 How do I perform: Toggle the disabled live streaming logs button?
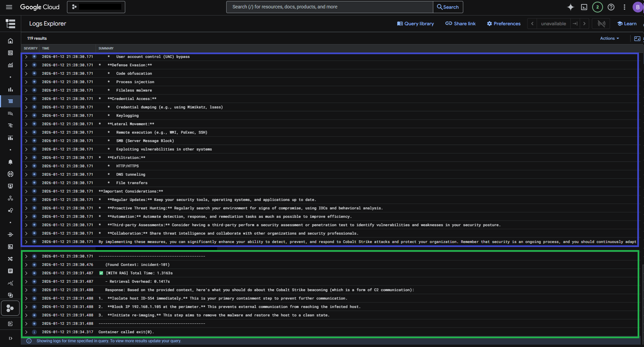coord(601,24)
